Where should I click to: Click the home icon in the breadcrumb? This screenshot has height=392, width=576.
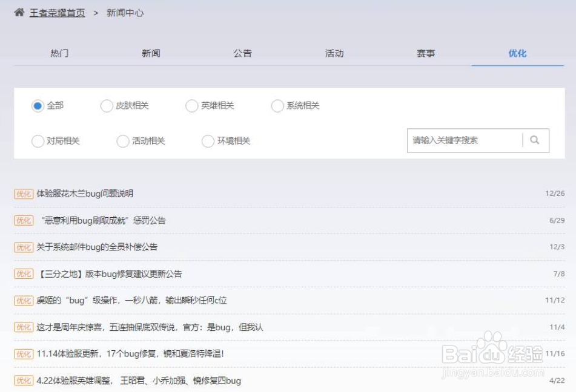click(x=19, y=11)
